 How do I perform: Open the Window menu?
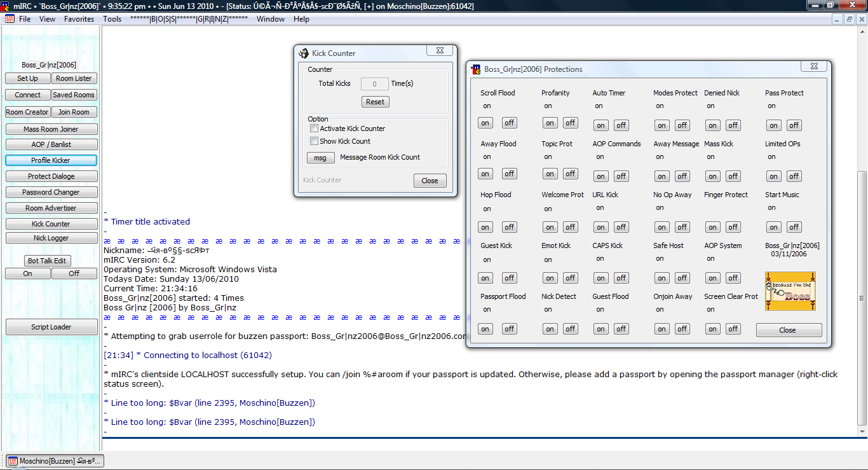(x=271, y=19)
